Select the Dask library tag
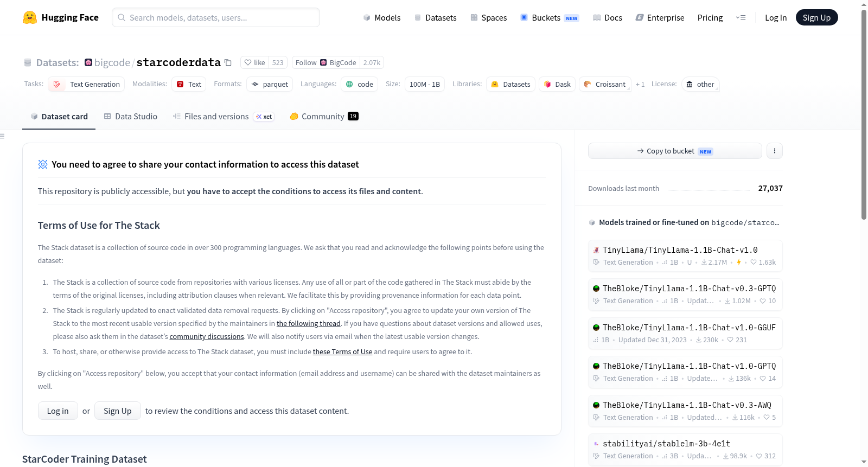The height and width of the screenshot is (467, 868). 557,84
